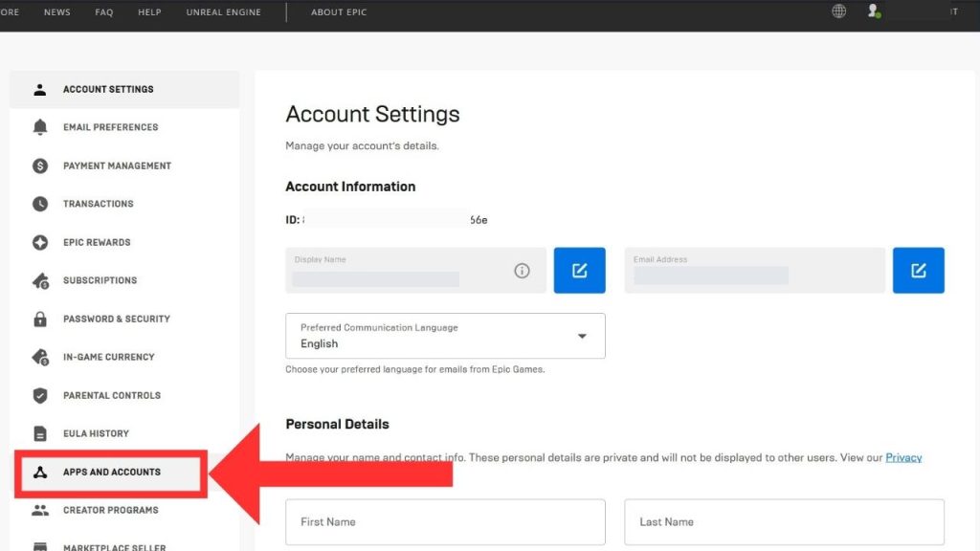Click the Last Name input field
The height and width of the screenshot is (551, 980).
pyautogui.click(x=784, y=521)
